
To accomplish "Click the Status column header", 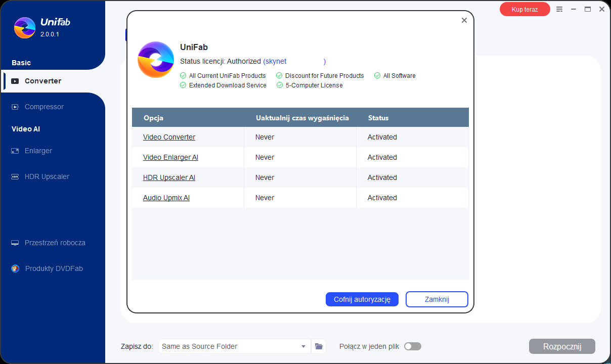I will pos(378,118).
